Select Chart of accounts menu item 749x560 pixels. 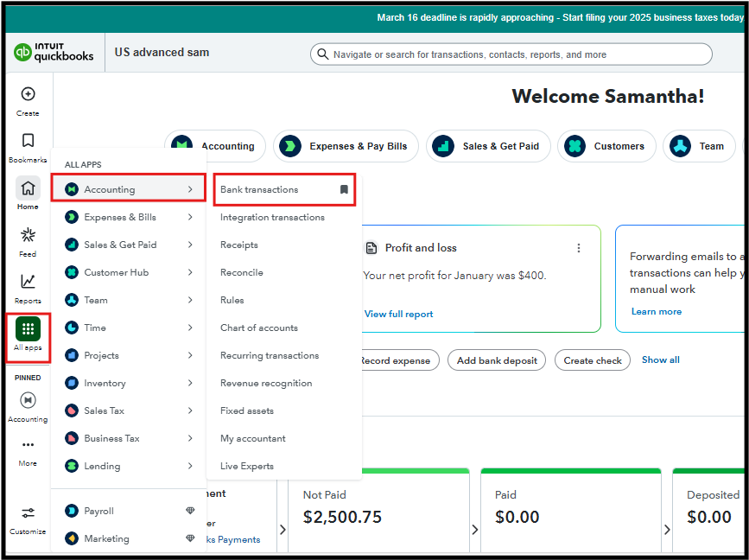point(259,328)
